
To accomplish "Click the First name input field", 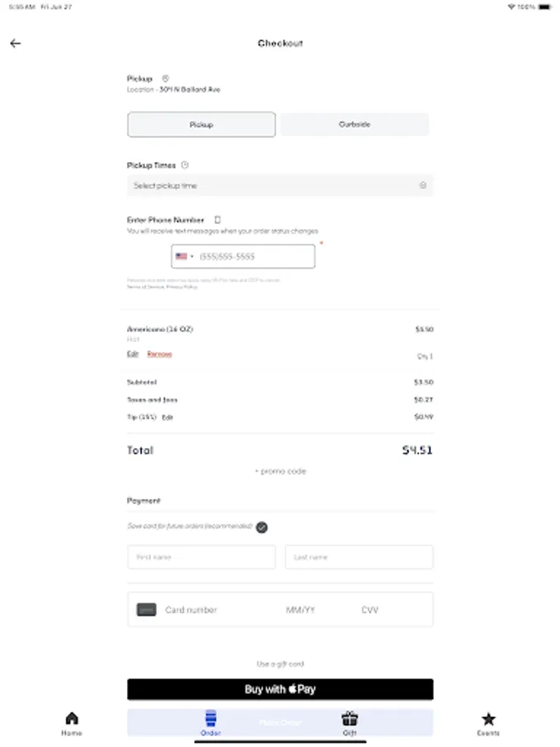I will 201,557.
